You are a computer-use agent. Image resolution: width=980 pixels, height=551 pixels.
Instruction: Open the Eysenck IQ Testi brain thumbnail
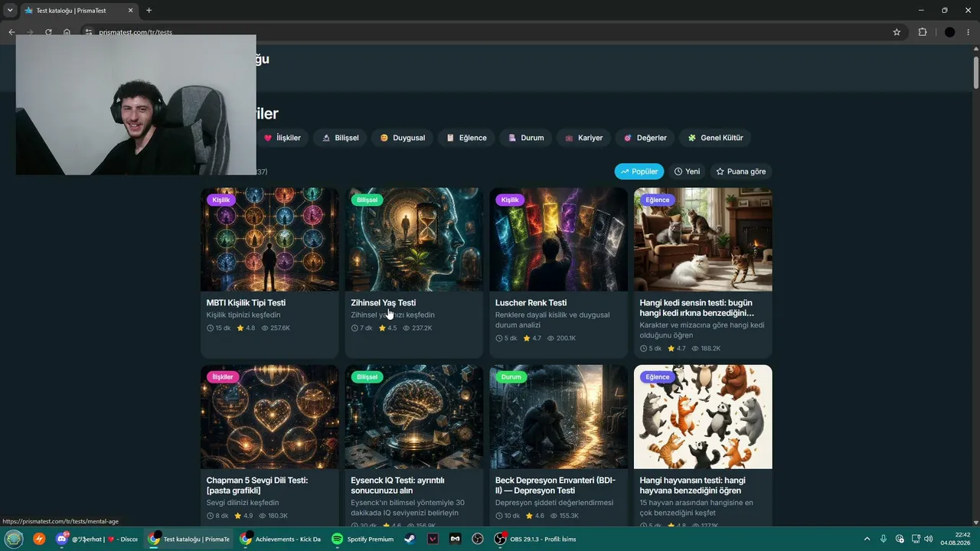[414, 417]
